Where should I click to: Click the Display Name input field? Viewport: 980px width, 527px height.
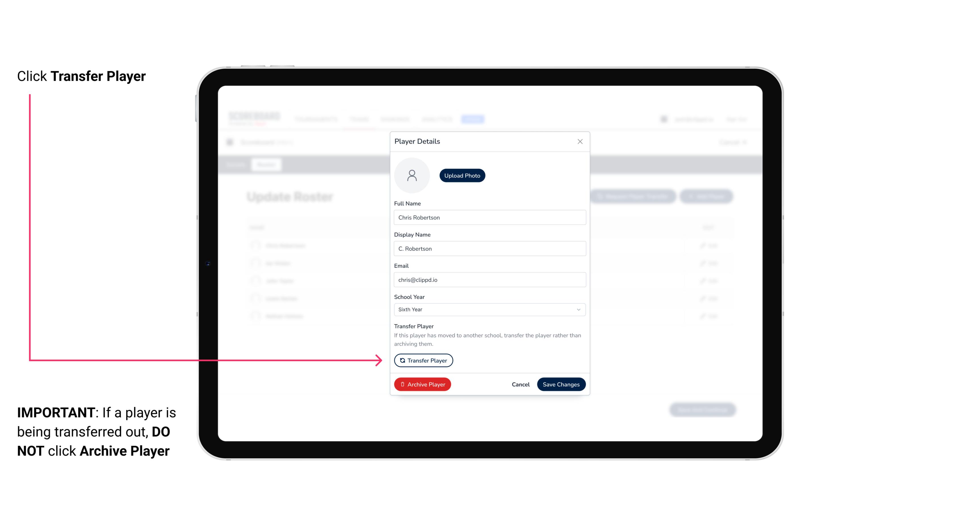(489, 248)
